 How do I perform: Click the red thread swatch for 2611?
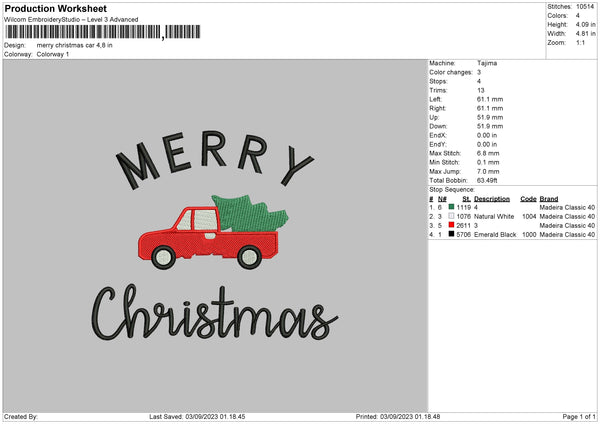(451, 225)
